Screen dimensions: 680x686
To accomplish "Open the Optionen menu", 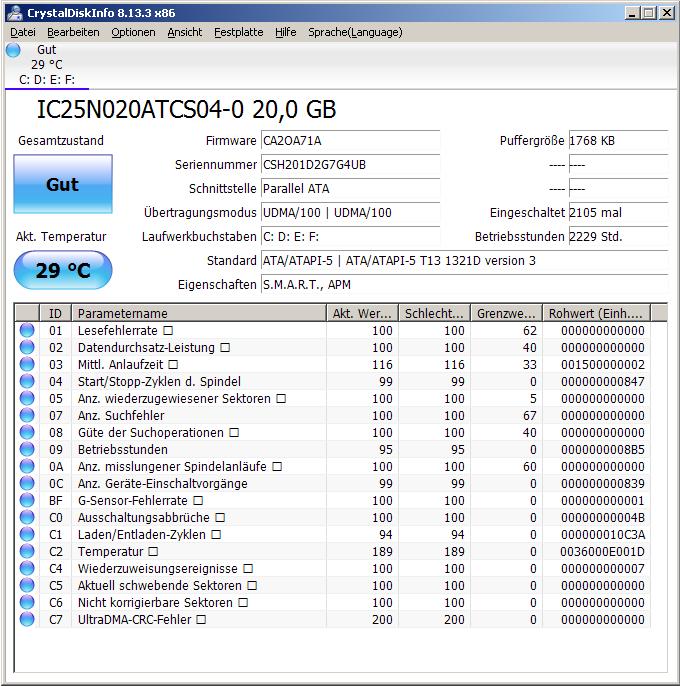I will click(133, 32).
